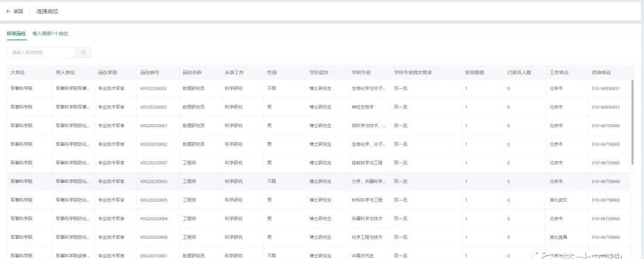Image resolution: width=644 pixels, height=259 pixels.
Task: Click the 选择岗位 page title
Action: tap(47, 11)
